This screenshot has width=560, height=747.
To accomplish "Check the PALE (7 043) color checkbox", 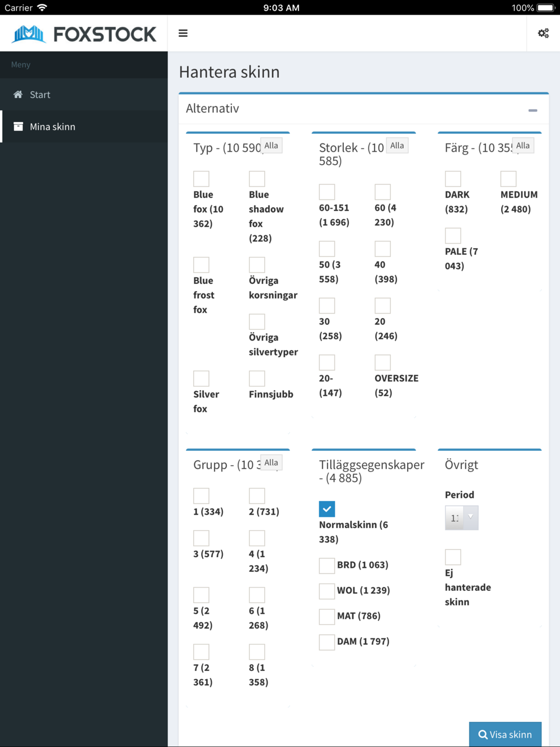I will (x=453, y=236).
